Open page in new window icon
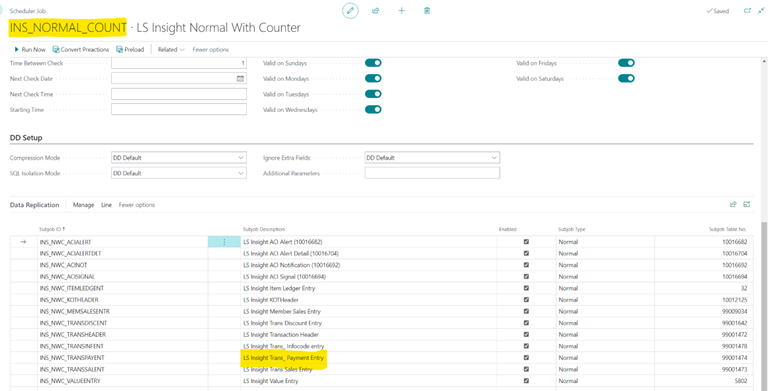780x391 pixels. coord(747,10)
